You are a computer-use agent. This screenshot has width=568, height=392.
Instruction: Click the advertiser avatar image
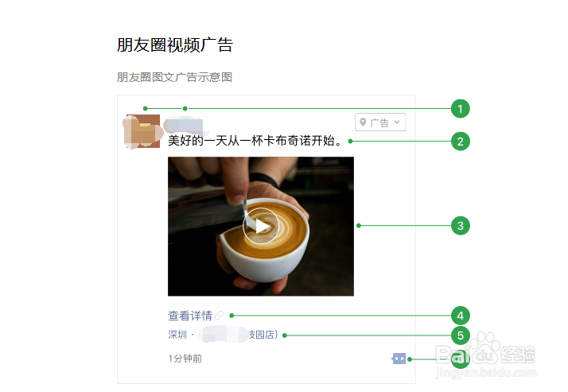[142, 131]
